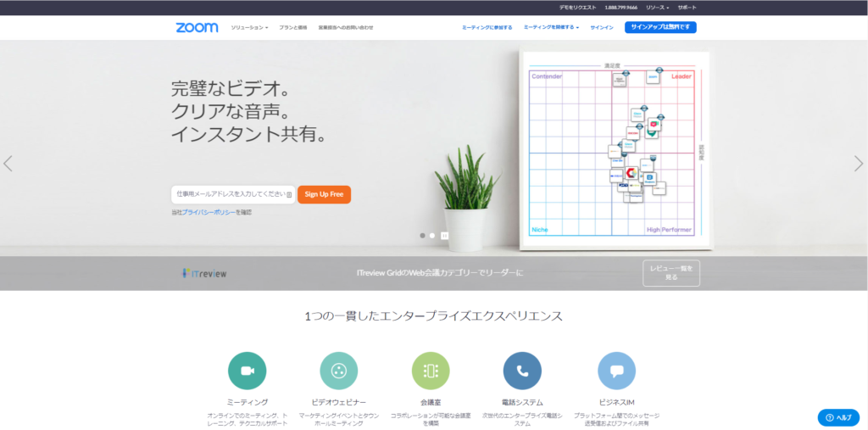Click the icon inside the email field

click(x=289, y=194)
